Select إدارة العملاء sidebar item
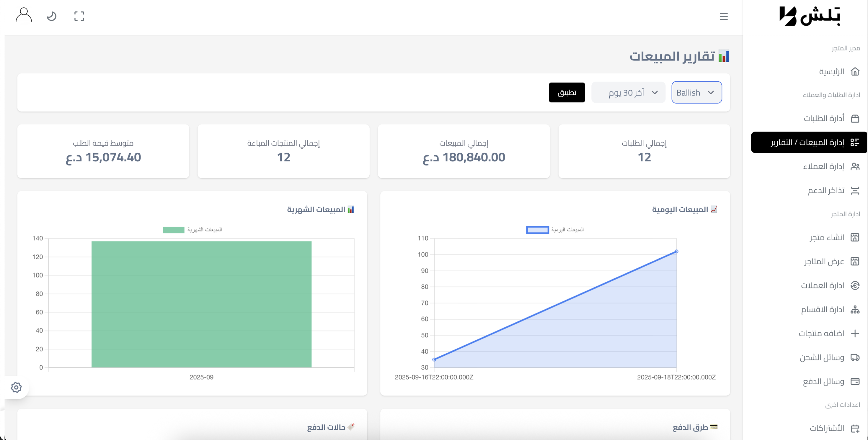 (824, 167)
